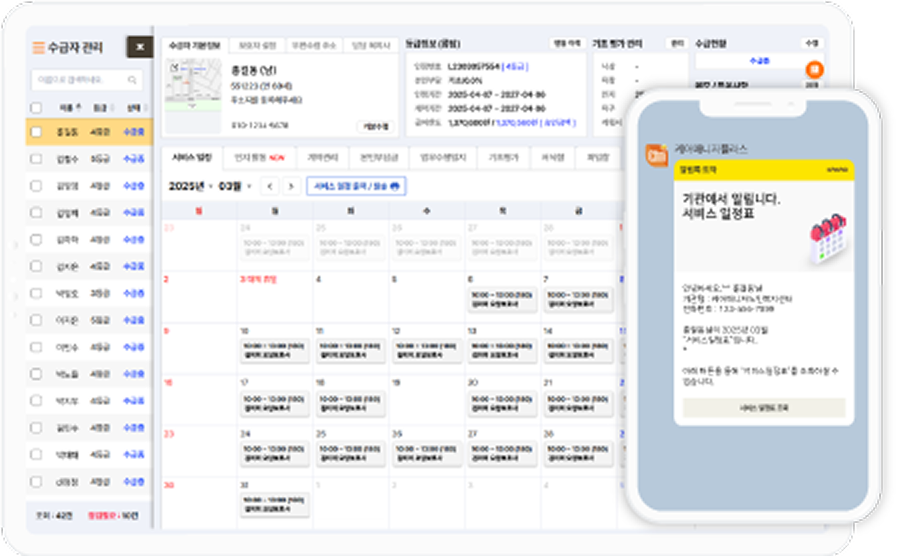Viewport: 920px width, 556px height.
Task: Switch to the 서비스 일정 tab
Action: (191, 158)
